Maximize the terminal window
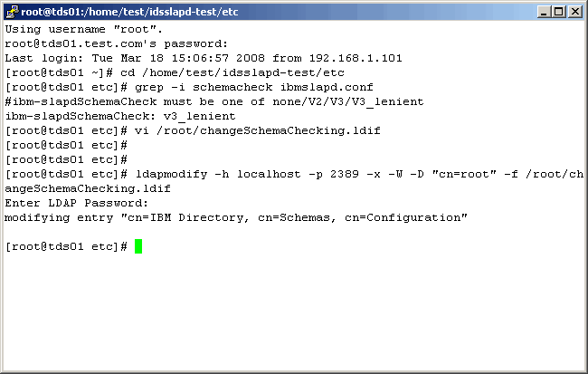Viewport: 588px width, 374px height. 558,12
